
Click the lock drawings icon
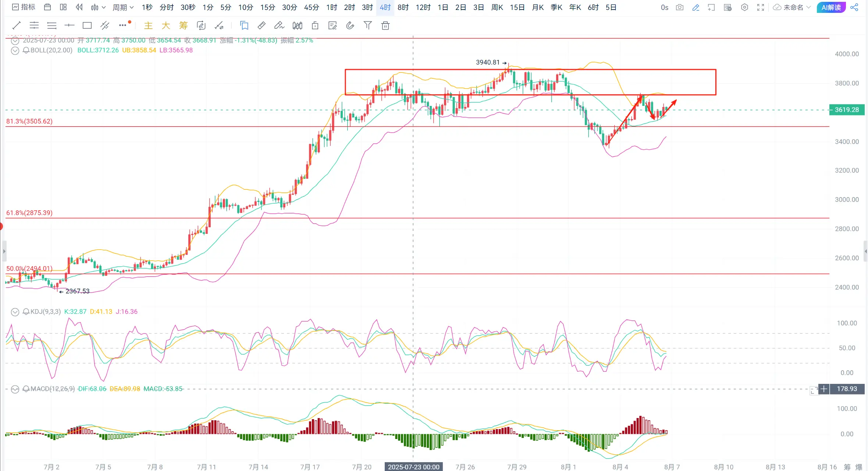(315, 25)
